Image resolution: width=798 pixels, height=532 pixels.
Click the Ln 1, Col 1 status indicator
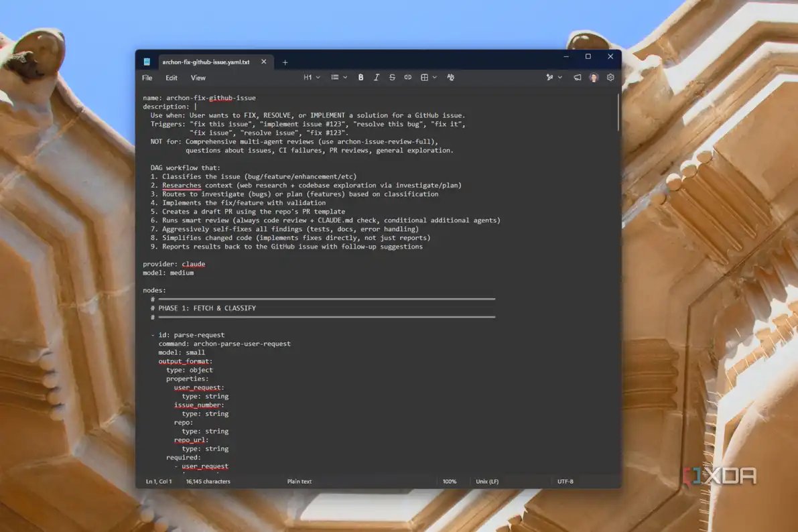click(159, 481)
